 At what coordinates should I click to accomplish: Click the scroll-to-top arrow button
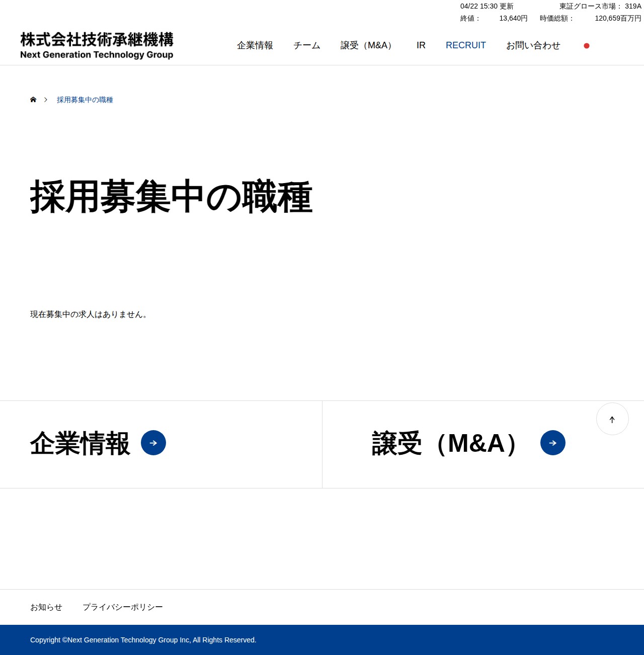612,419
